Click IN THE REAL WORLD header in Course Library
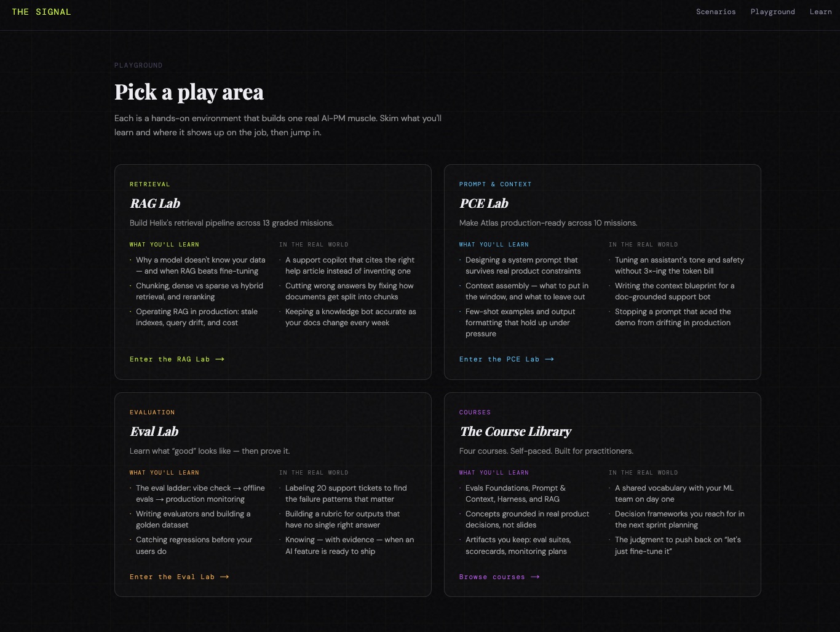Image resolution: width=840 pixels, height=632 pixels. pos(643,473)
